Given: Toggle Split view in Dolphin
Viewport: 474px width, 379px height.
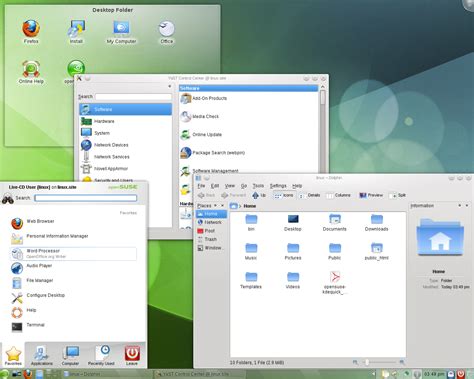Looking at the screenshot, I should tap(398, 195).
